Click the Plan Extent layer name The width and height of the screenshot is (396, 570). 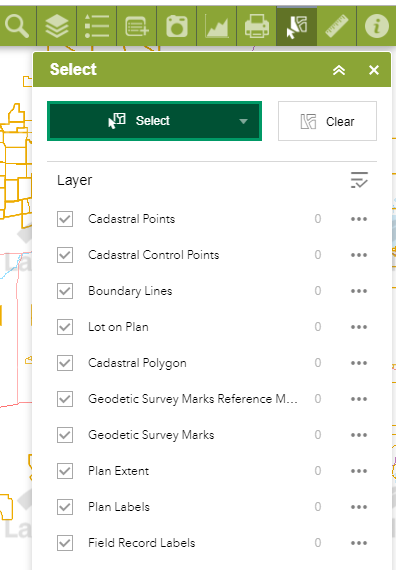[x=119, y=471]
